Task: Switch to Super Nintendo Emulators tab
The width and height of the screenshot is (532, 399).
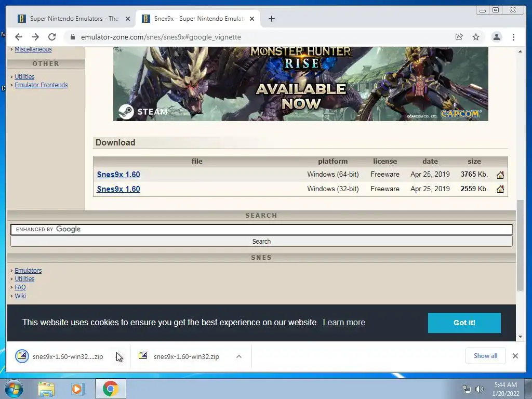Action: point(73,19)
